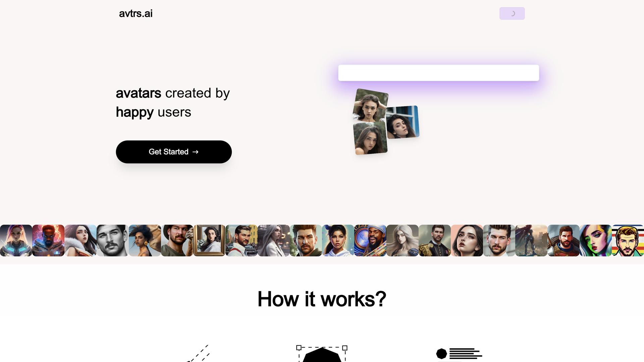The height and width of the screenshot is (362, 644).
Task: Open the laughing man with blue orb avatar
Action: pyautogui.click(x=370, y=240)
